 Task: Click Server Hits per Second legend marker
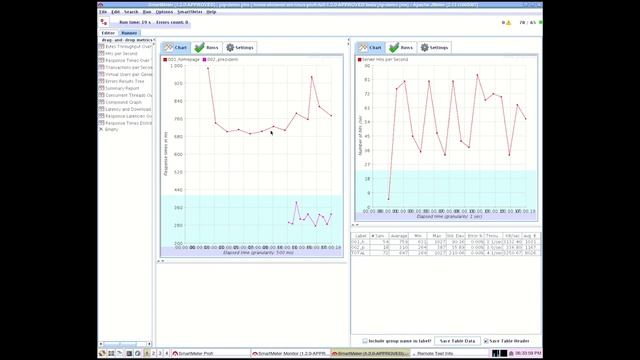point(360,60)
